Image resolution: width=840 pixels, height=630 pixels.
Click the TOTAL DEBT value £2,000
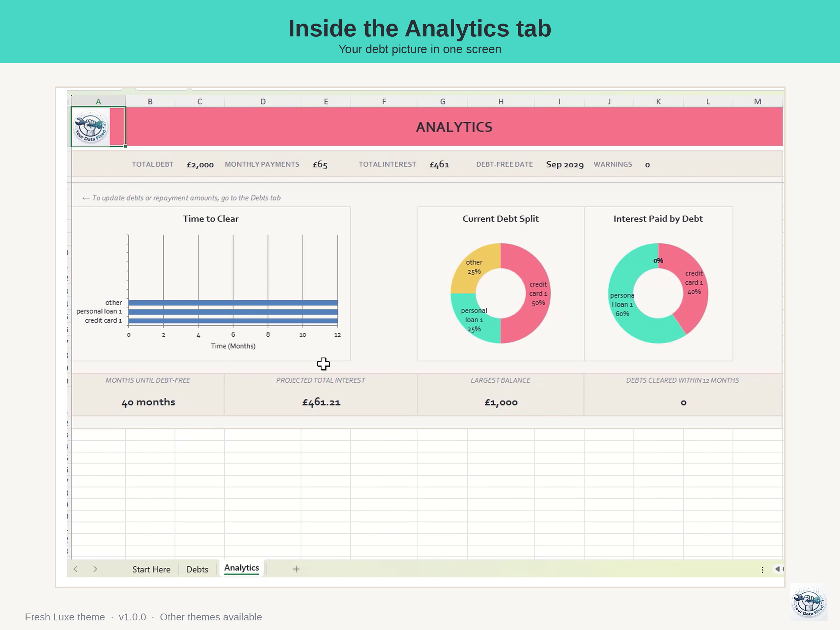pyautogui.click(x=200, y=164)
